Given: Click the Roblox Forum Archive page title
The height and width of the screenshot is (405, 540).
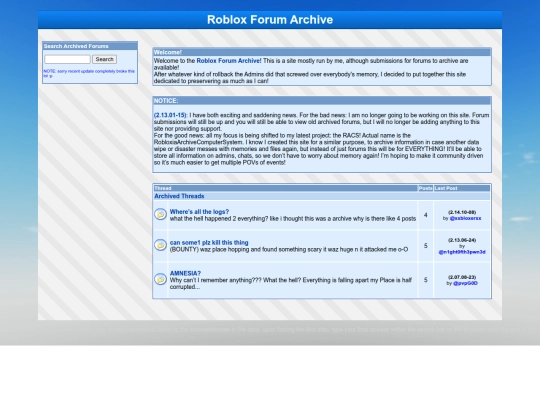Looking at the screenshot, I should pos(270,20).
